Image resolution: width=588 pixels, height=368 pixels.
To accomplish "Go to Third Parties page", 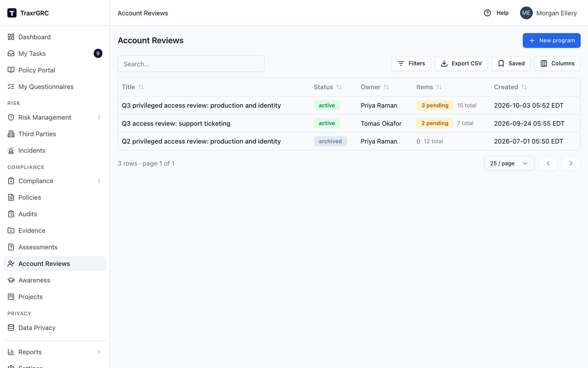I will coord(55,134).
